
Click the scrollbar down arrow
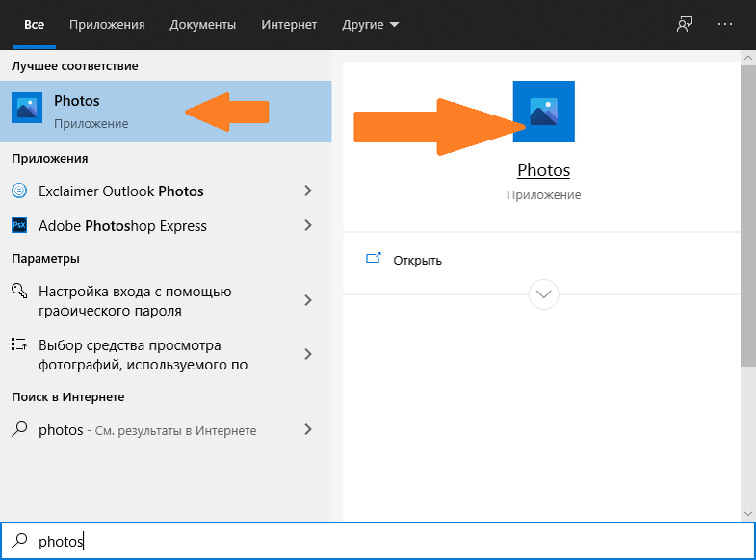click(748, 514)
